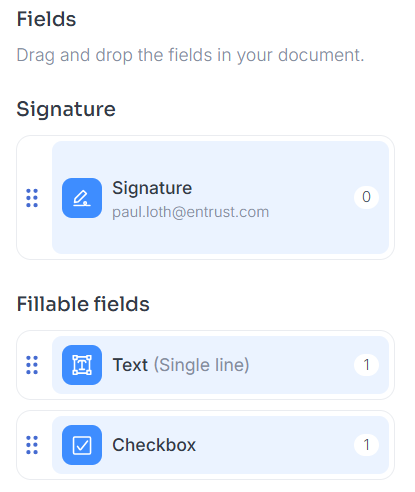Click the (Single line) descriptor text
The height and width of the screenshot is (492, 415).
tap(201, 365)
